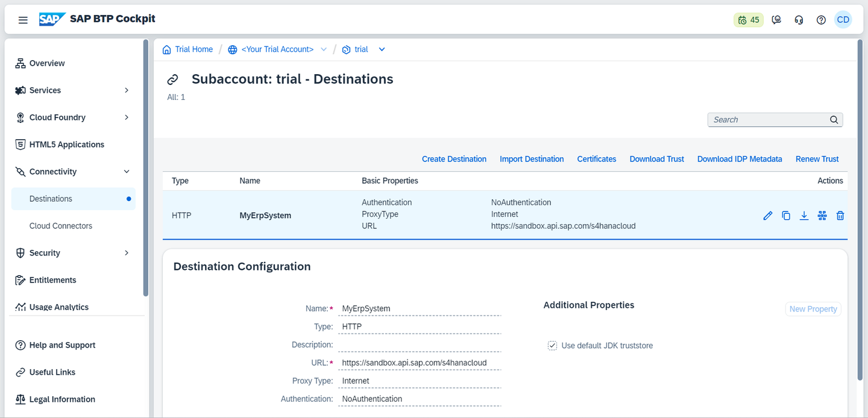Click the globe icon in breadcrumb
Image resolution: width=868 pixels, height=418 pixels.
pyautogui.click(x=233, y=49)
